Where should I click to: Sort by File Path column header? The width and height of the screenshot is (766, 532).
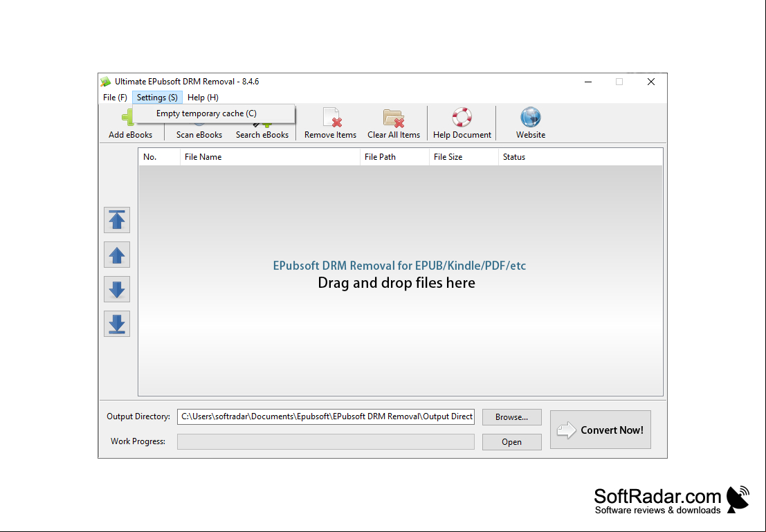pos(394,157)
